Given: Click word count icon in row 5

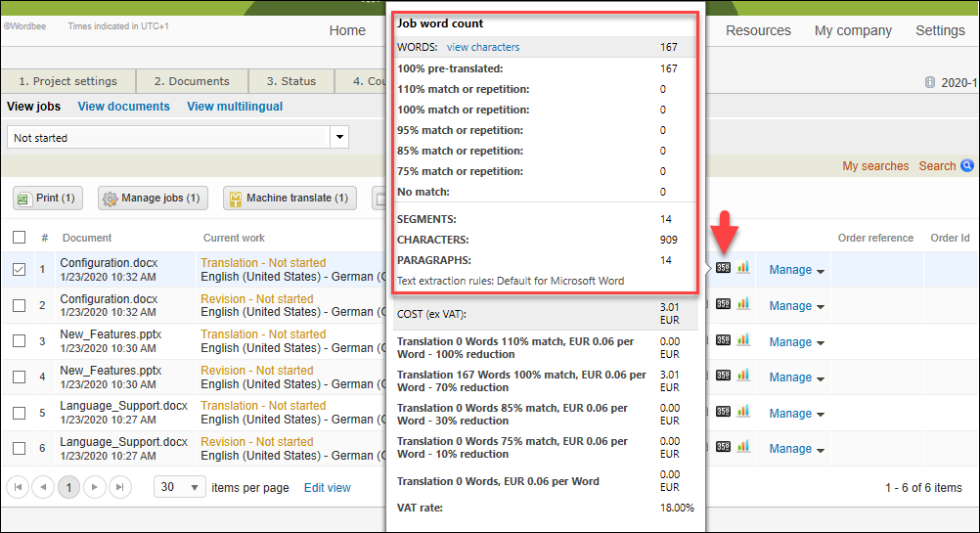Looking at the screenshot, I should tap(723, 412).
